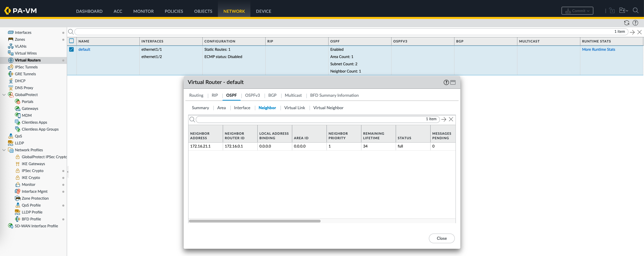Open help via the top-right question mark icon
This screenshot has height=256, width=644.
coord(635,23)
